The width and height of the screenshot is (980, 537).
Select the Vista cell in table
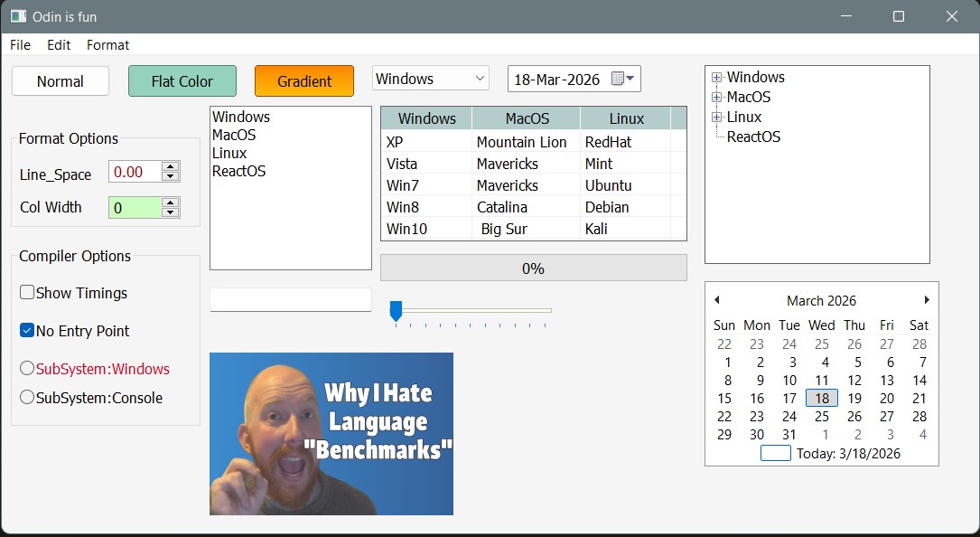coord(427,164)
